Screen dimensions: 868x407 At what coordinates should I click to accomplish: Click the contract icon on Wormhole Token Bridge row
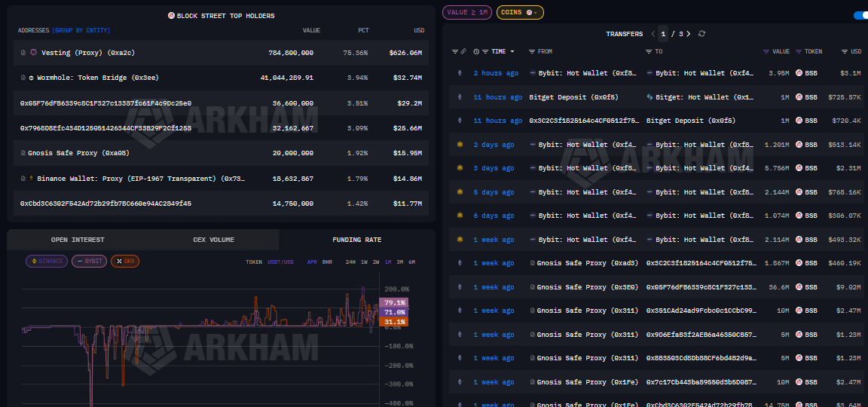pyautogui.click(x=23, y=78)
